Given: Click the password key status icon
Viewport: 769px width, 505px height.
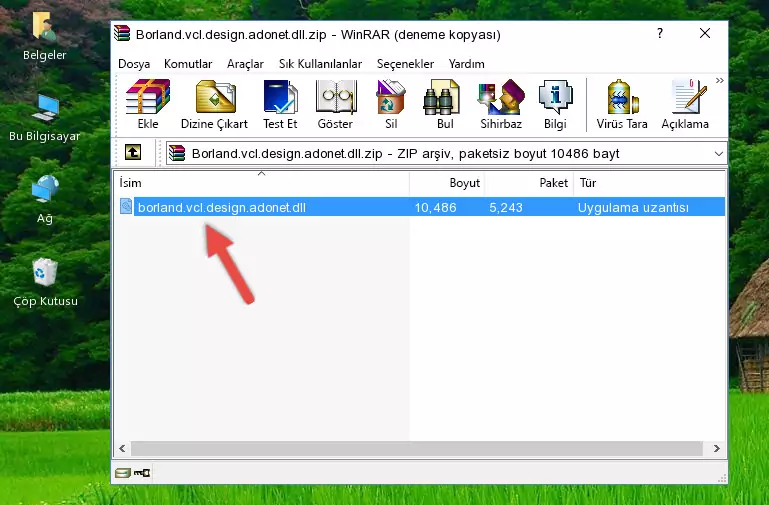Looking at the screenshot, I should [142, 473].
